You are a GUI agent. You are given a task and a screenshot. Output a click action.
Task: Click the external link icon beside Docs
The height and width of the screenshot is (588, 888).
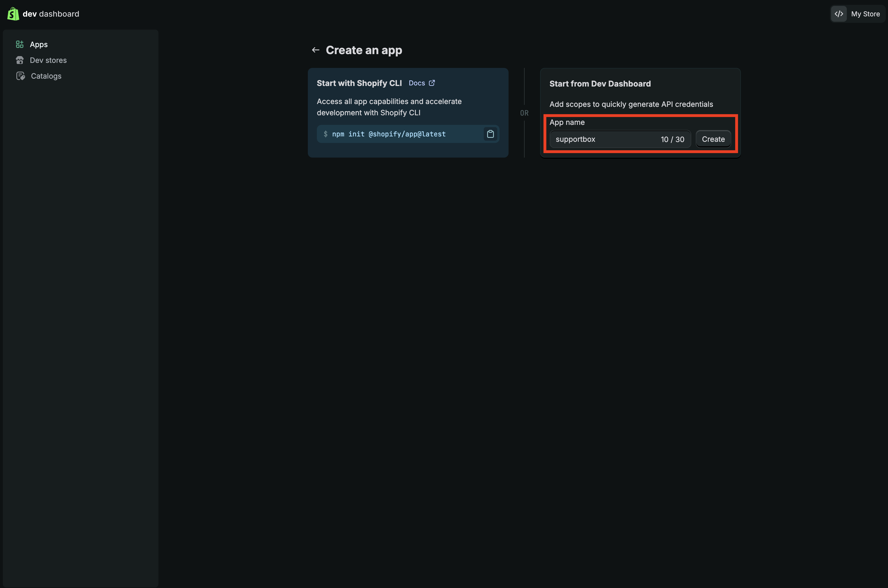[432, 83]
